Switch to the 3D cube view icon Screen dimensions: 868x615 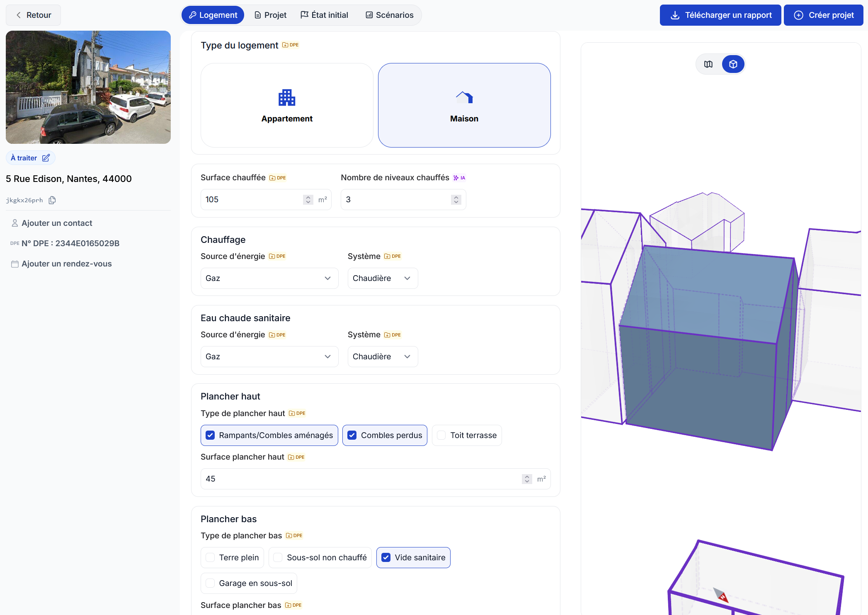pos(733,64)
